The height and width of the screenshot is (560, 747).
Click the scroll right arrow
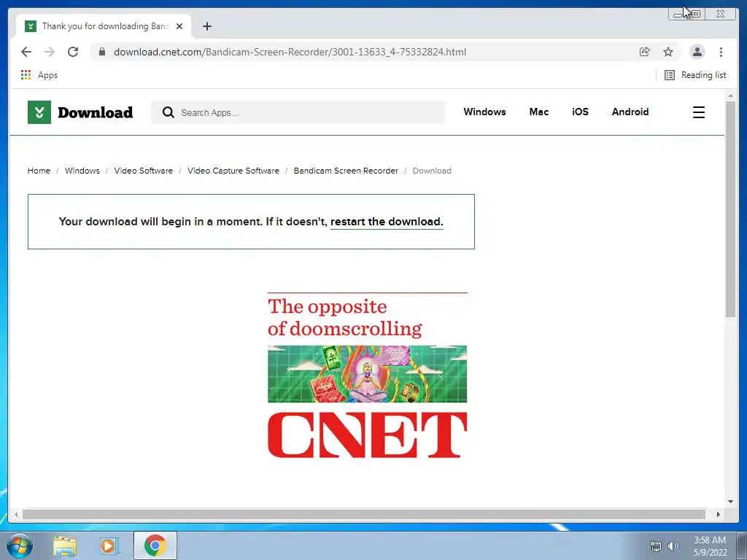(719, 514)
